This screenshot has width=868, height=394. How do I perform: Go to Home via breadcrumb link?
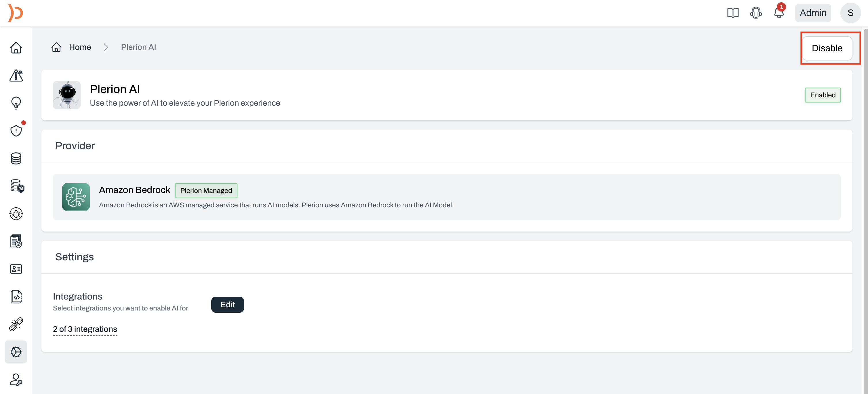(80, 47)
